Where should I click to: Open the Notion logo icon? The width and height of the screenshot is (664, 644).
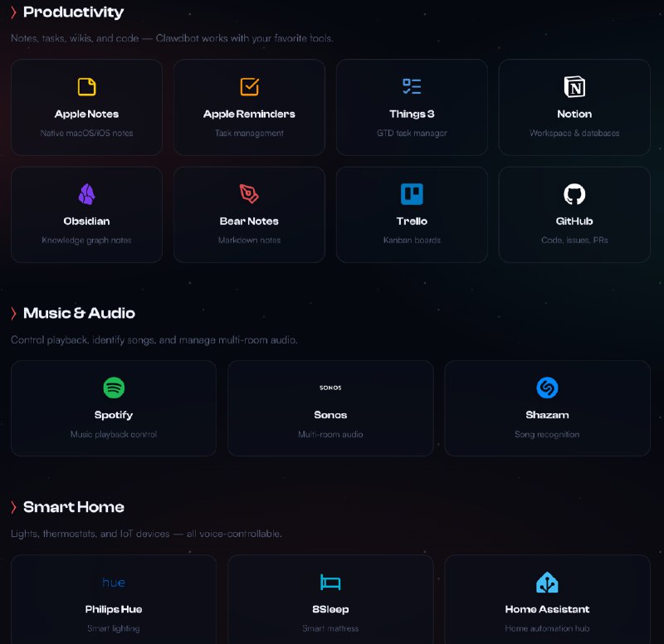(x=574, y=87)
